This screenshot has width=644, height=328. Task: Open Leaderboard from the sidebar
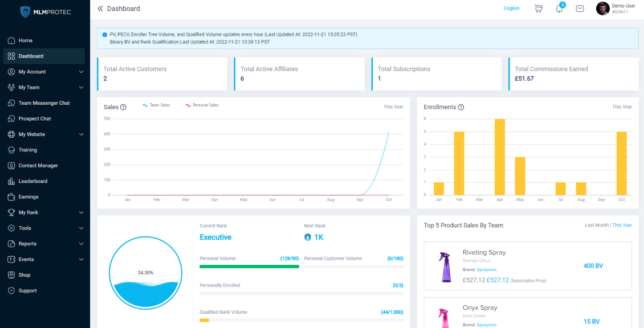coord(32,181)
